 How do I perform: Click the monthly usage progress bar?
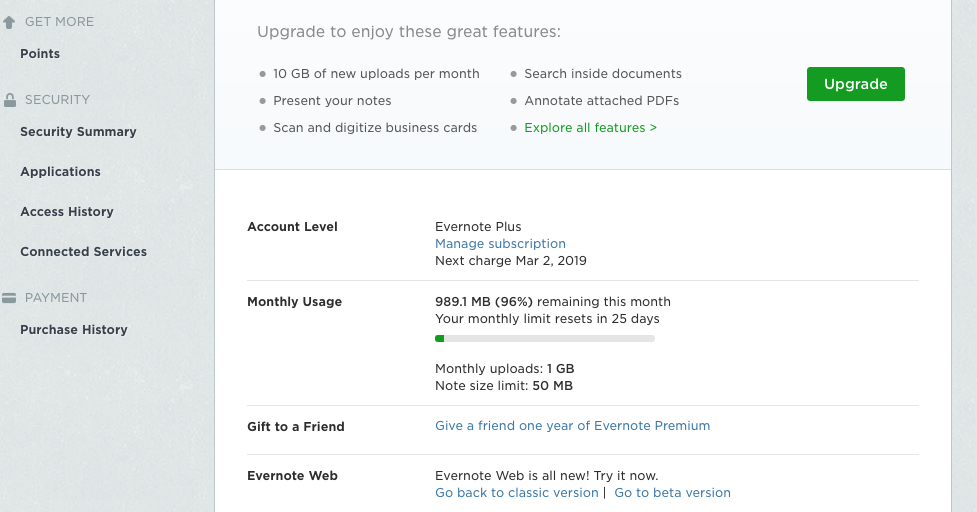point(545,339)
